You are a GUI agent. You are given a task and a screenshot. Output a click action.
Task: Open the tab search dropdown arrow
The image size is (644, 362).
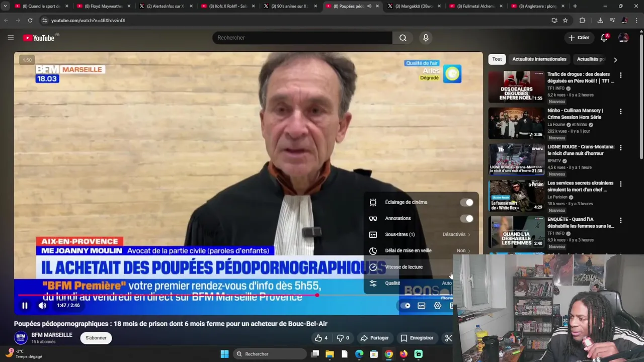tap(5, 6)
